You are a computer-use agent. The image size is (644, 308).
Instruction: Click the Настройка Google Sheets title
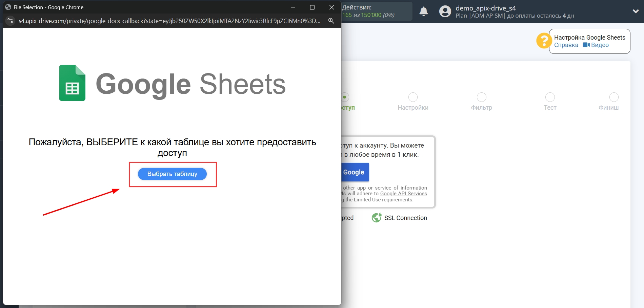coord(589,38)
